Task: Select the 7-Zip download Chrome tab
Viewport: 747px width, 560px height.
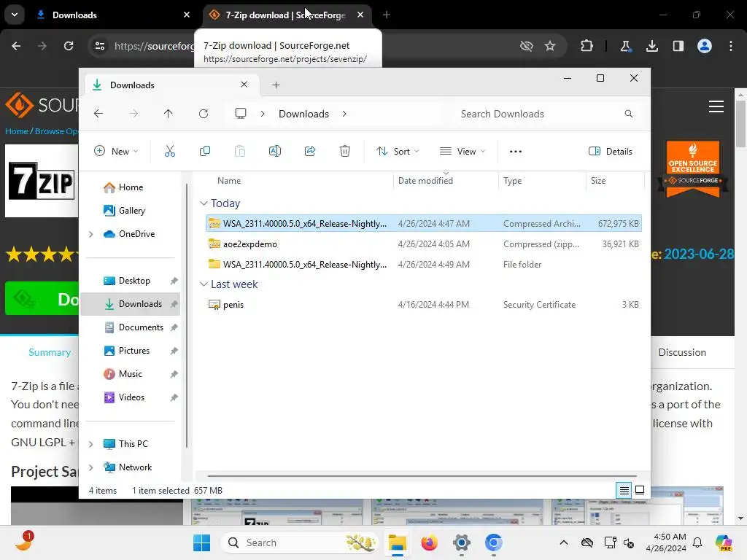Action: click(x=287, y=15)
